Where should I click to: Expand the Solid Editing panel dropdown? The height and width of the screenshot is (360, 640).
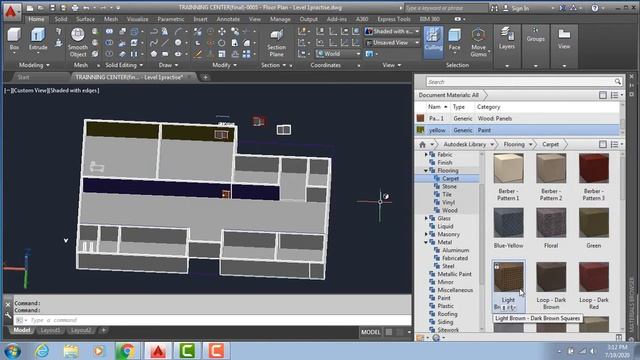124,65
